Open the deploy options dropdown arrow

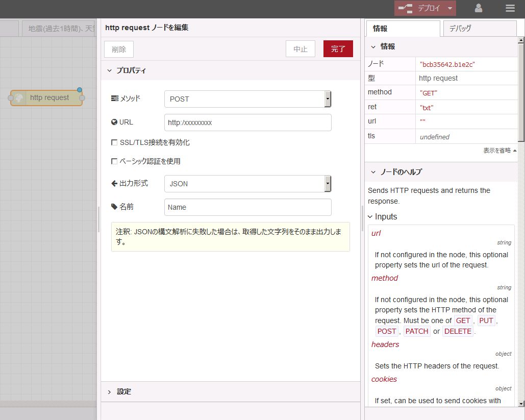450,8
